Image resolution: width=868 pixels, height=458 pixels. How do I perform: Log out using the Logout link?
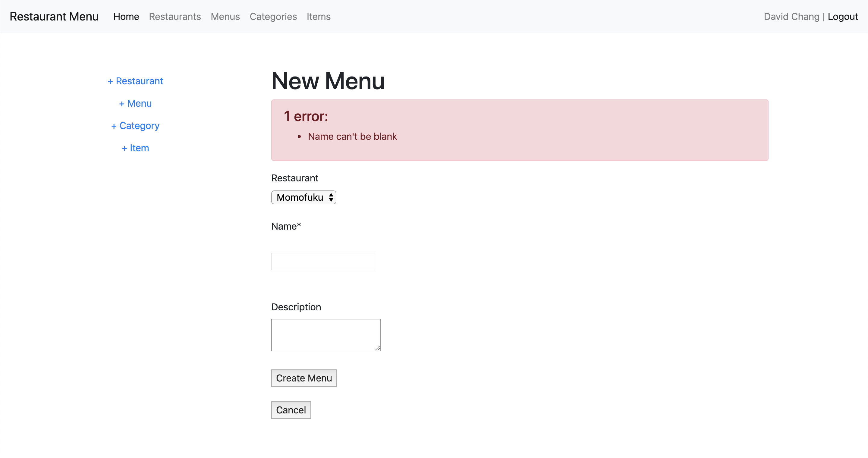click(842, 17)
